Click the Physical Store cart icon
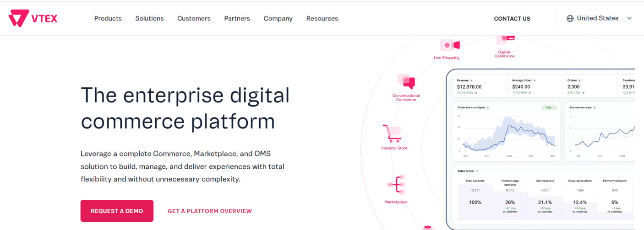 click(x=392, y=133)
